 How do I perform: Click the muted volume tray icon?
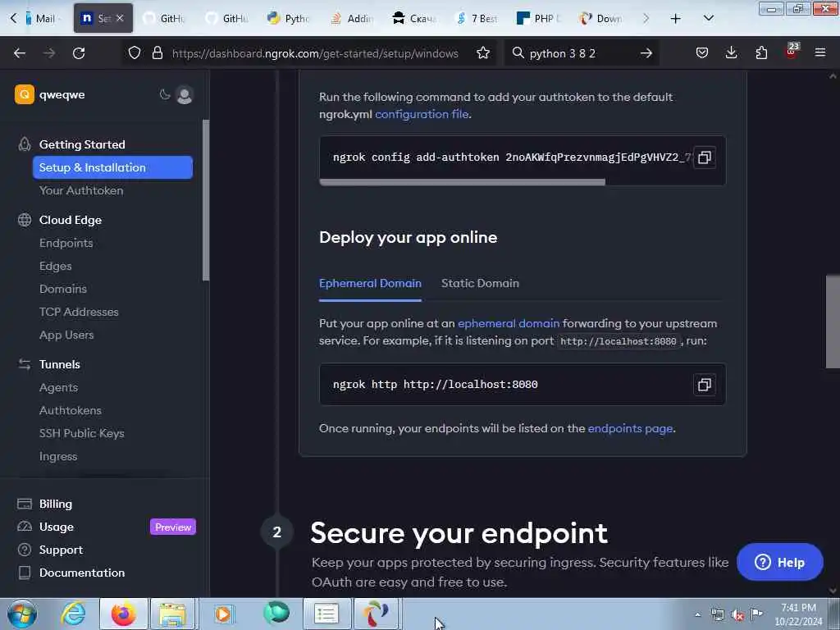(x=737, y=615)
